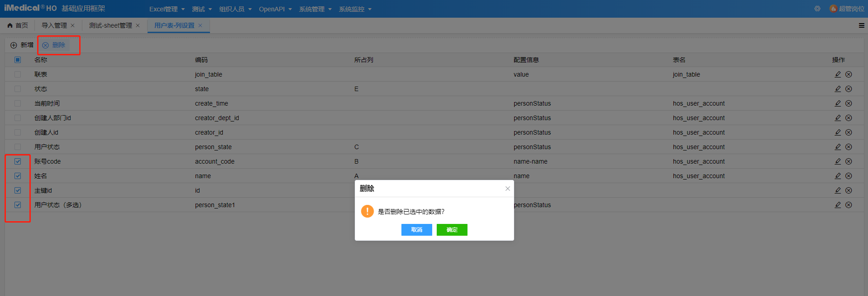Close the 测试-sheet管理 tab

(x=138, y=25)
